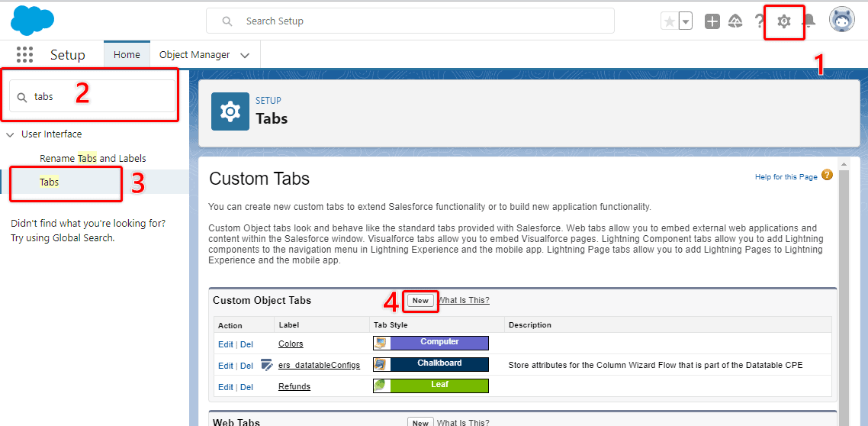Collapse the User Interface section

(x=10, y=134)
